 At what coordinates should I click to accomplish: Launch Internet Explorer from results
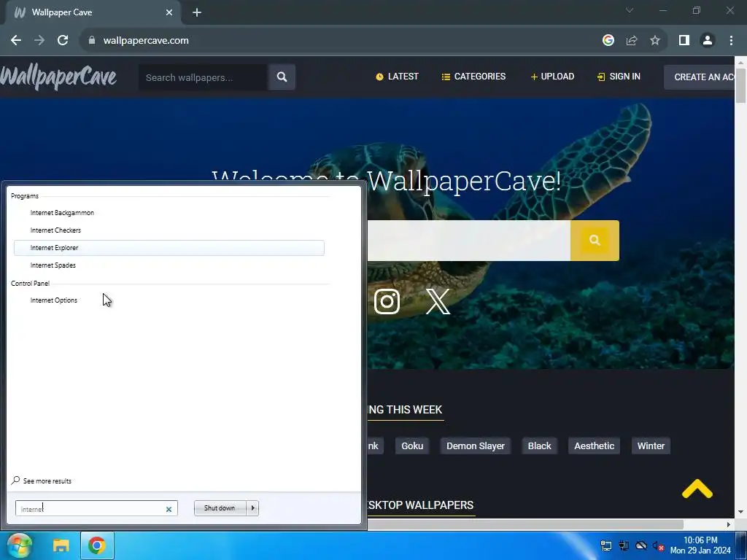pyautogui.click(x=169, y=248)
